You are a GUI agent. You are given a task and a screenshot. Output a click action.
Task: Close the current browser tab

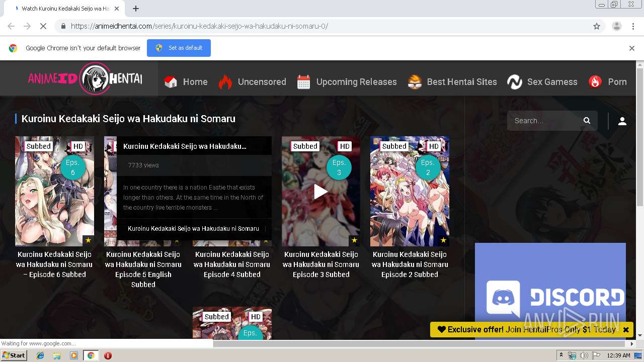tap(117, 9)
